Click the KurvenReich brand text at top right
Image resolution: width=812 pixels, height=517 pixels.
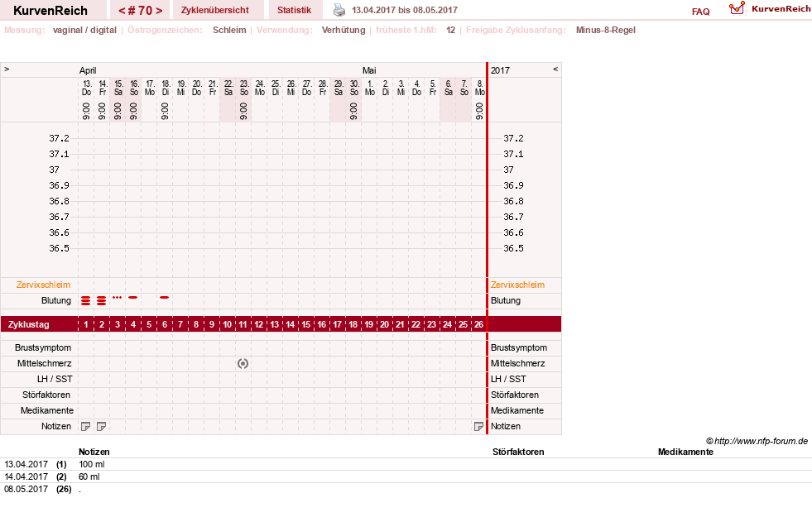point(781,9)
